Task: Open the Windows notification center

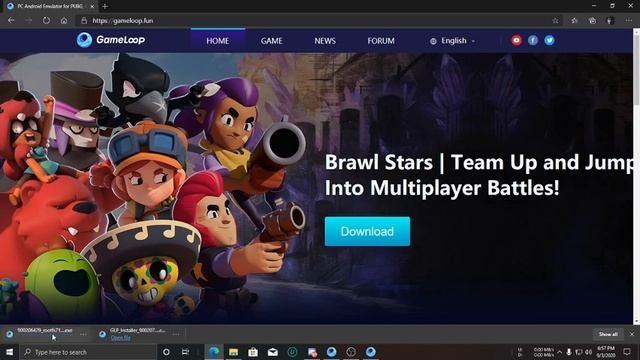Action: (627, 352)
